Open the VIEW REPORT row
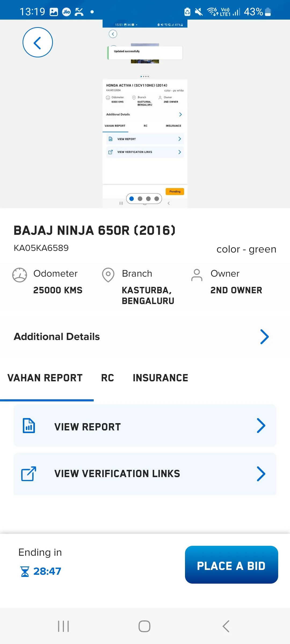 [145, 426]
